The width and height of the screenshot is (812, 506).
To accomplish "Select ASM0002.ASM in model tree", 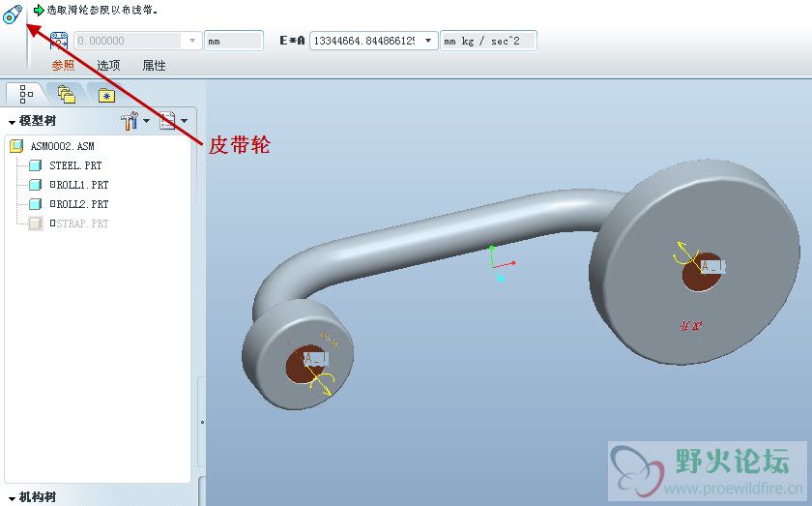I will coord(62,147).
